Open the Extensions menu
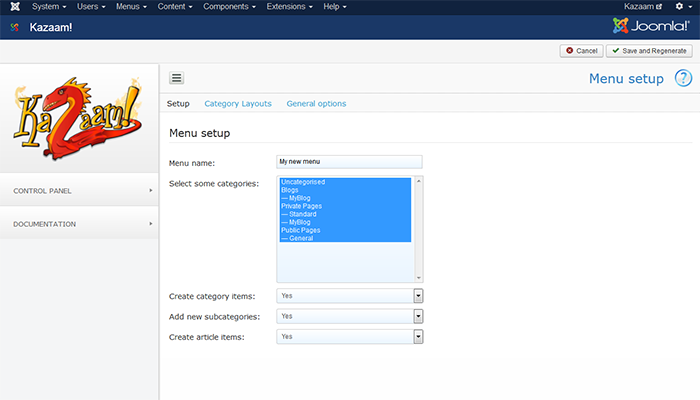This screenshot has height=400, width=700. pos(289,6)
